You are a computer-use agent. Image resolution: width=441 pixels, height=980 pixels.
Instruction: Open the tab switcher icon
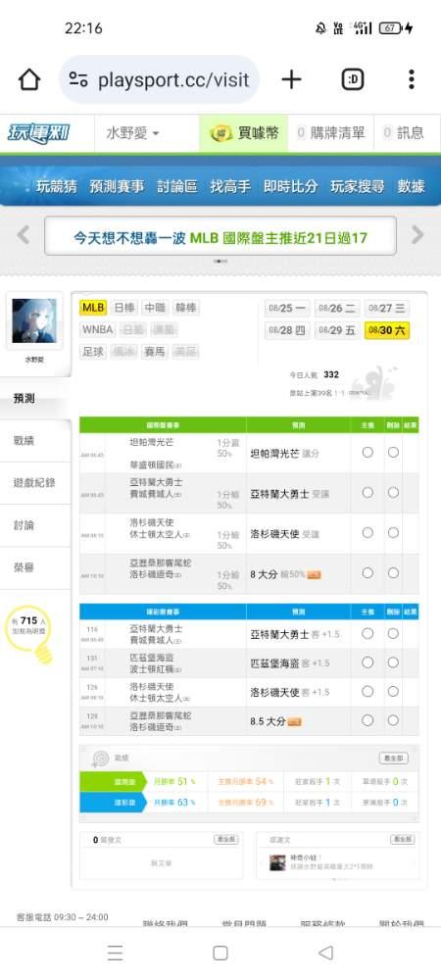[353, 79]
